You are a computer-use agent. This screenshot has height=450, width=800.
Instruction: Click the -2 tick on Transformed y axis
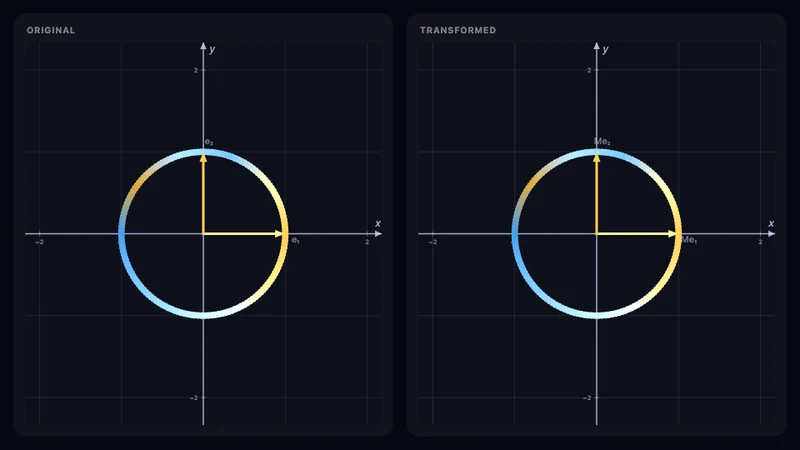click(587, 397)
